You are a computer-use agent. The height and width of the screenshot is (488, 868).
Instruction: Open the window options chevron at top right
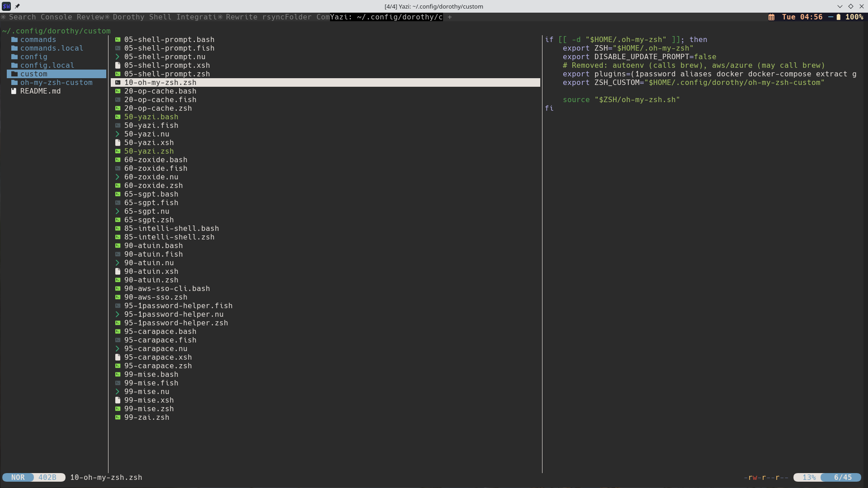[840, 6]
